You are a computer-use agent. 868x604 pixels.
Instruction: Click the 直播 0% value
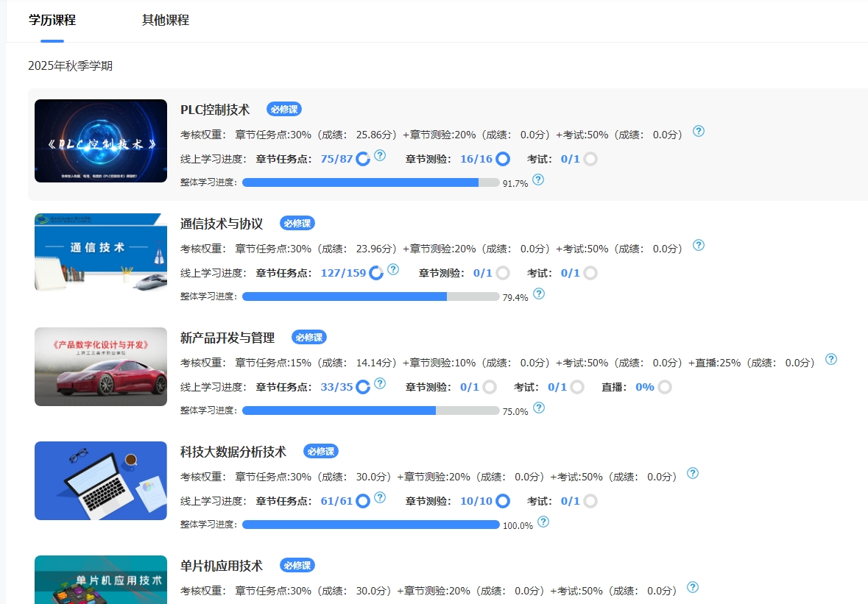[645, 387]
